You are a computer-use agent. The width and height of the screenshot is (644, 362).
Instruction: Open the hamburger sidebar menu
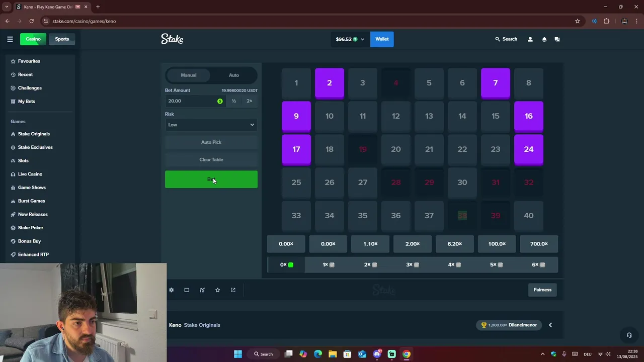click(10, 39)
